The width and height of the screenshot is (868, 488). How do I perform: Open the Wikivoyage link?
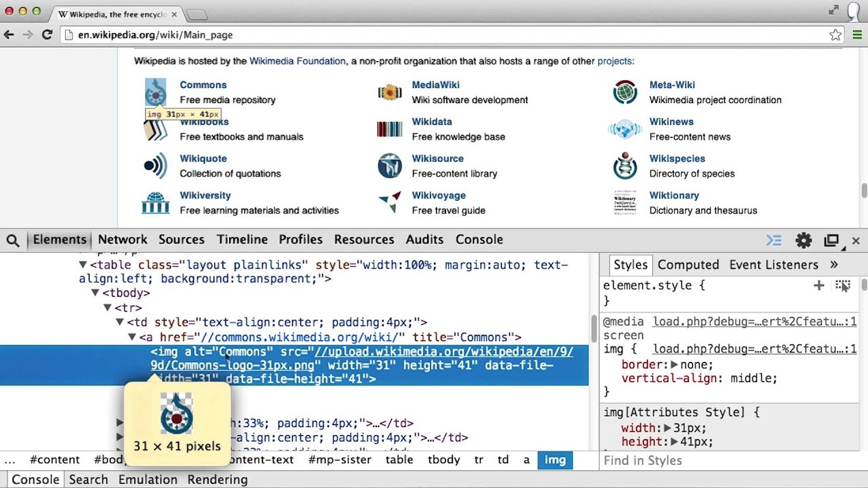click(x=439, y=195)
